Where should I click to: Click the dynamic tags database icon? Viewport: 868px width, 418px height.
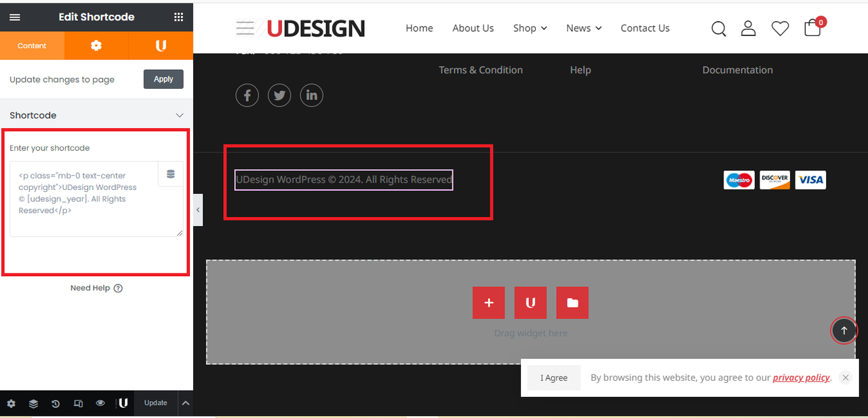click(x=170, y=174)
